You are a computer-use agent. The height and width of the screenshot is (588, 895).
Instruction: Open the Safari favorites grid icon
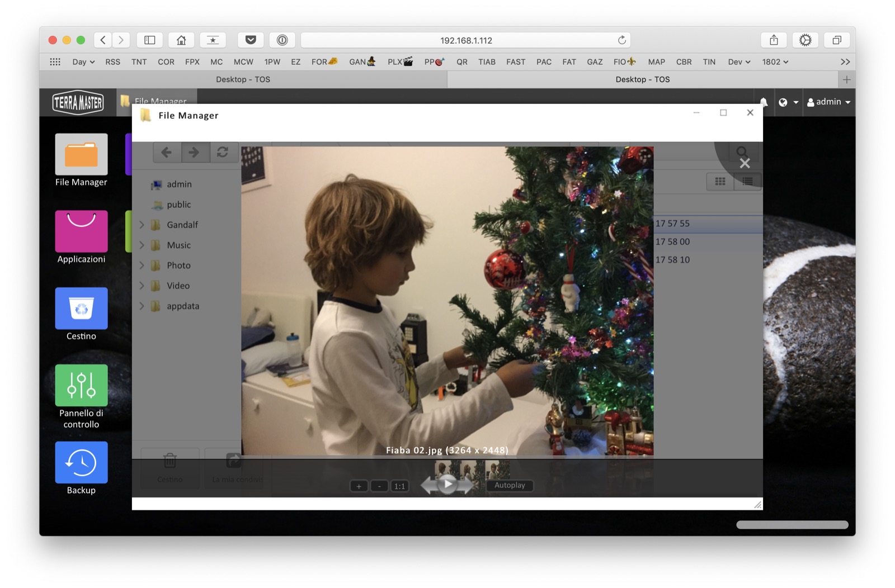point(55,62)
